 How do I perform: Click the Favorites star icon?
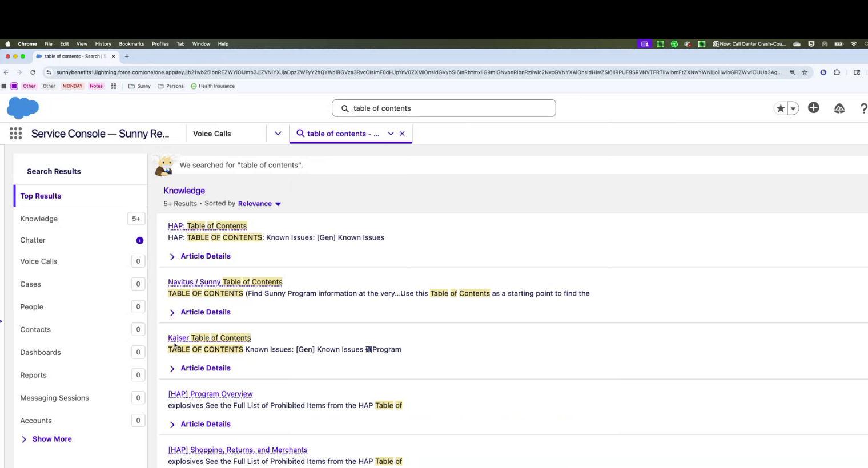coord(780,108)
